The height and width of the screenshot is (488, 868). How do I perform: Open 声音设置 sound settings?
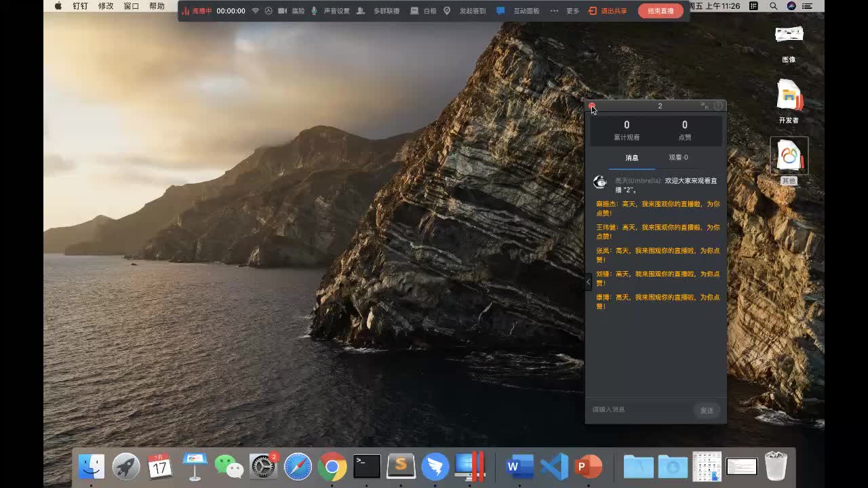[330, 11]
